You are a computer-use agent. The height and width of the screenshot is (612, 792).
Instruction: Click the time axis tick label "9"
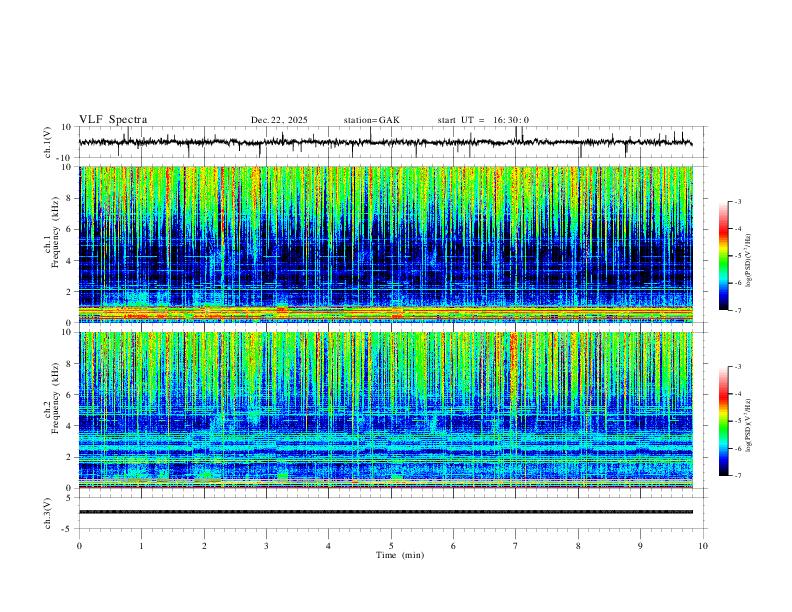(x=640, y=546)
